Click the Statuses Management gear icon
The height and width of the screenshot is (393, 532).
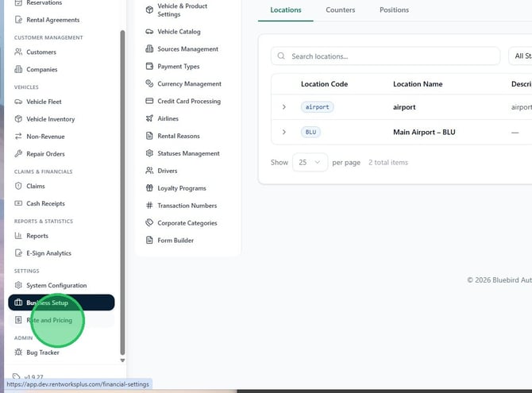tap(149, 153)
